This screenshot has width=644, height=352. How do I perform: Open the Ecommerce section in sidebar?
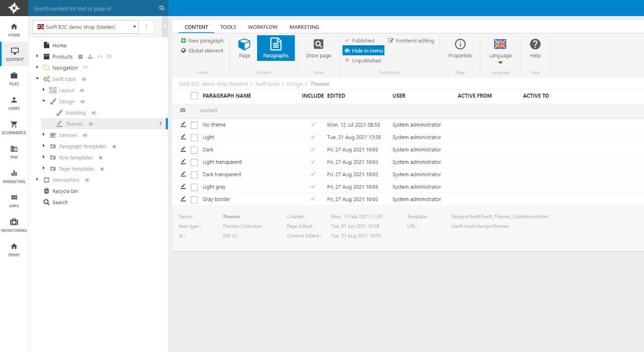14,127
